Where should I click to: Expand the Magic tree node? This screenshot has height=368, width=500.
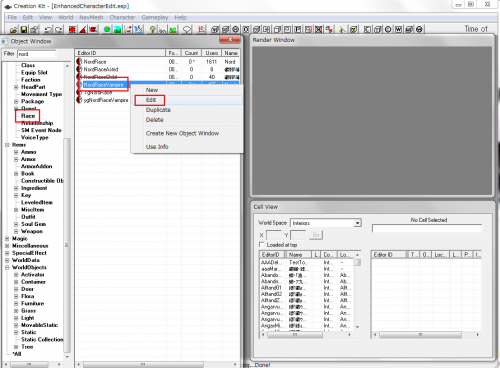point(7,239)
